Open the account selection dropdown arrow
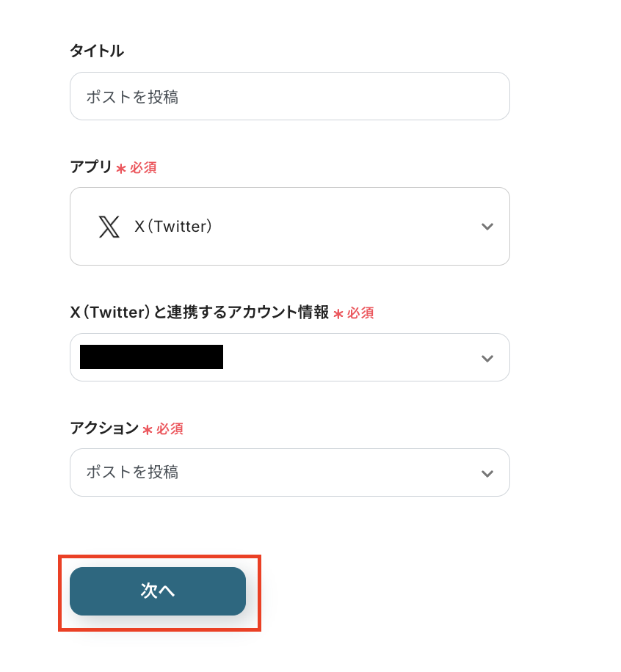 487,358
